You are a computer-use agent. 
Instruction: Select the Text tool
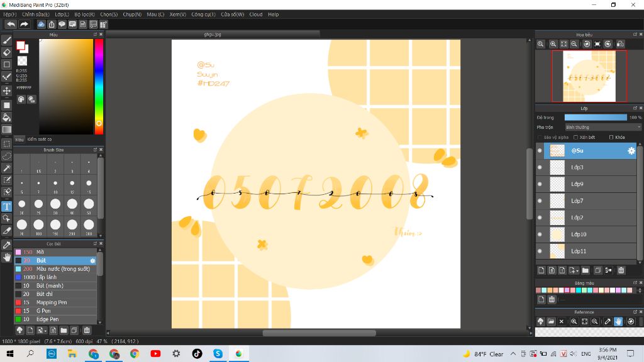[6, 206]
